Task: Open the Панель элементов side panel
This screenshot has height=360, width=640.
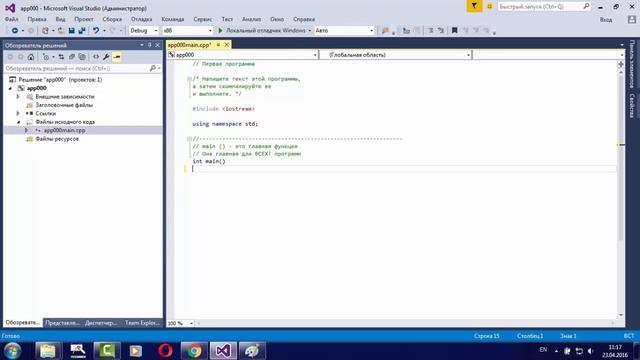Action: click(x=632, y=64)
